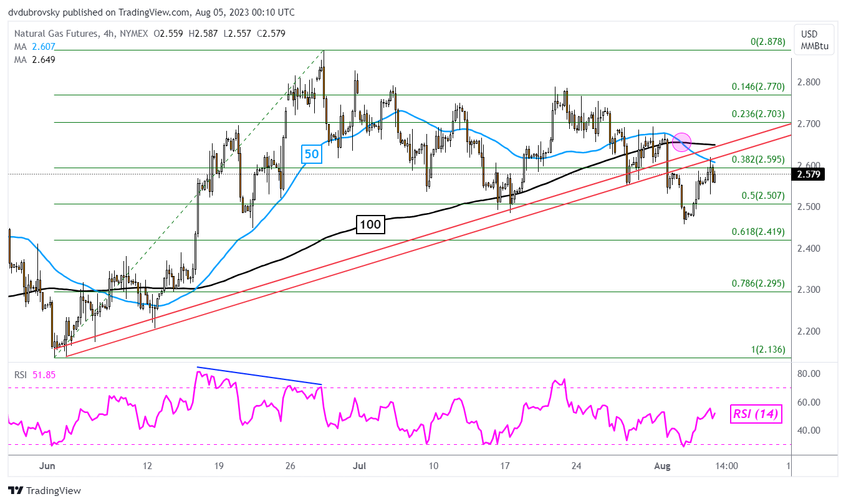The width and height of the screenshot is (846, 504).
Task: Select the black '100' moving average label
Action: (x=370, y=224)
